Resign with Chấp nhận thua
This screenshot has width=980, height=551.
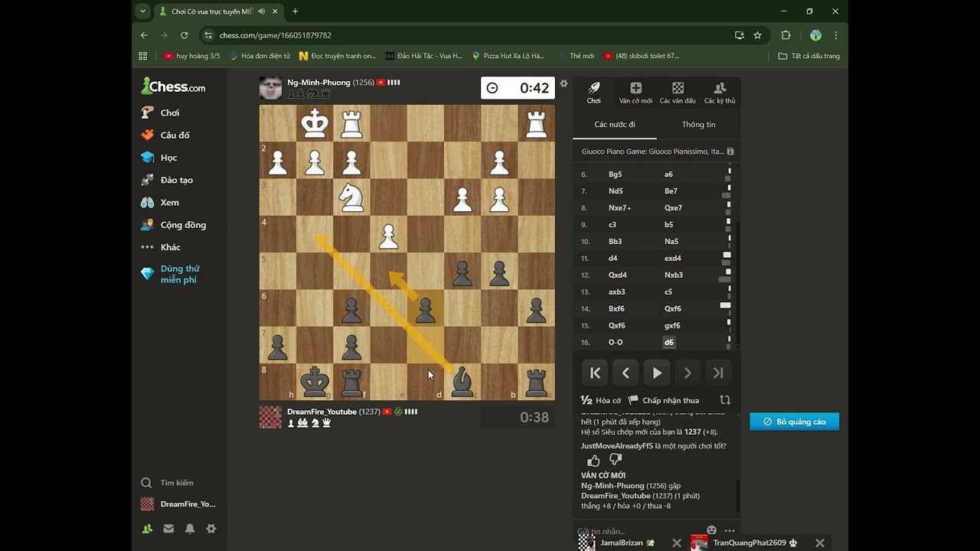tap(664, 400)
